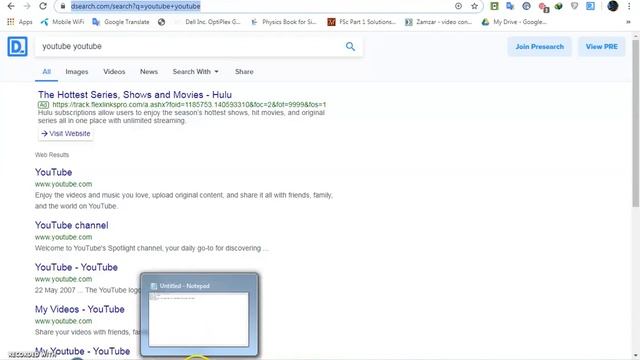
Task: Reload the page with refresh icon
Action: pos(43,6)
